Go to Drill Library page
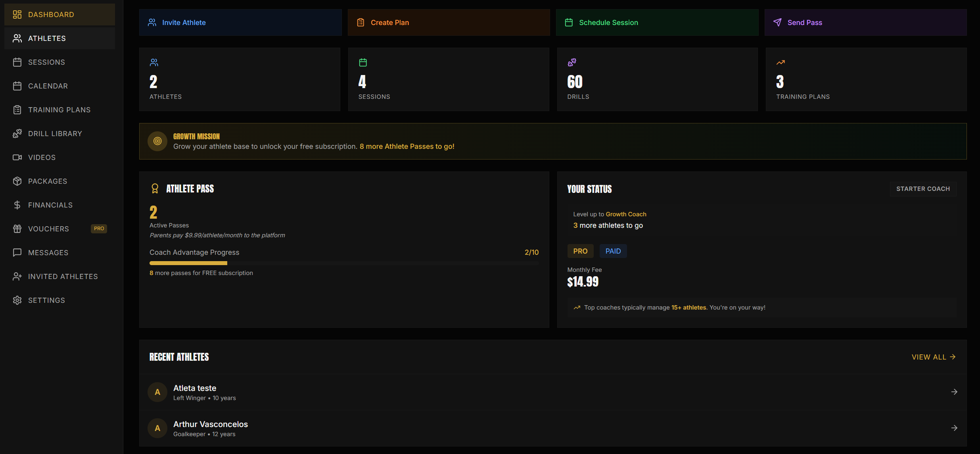Viewport: 980px width, 454px height. click(x=59, y=134)
